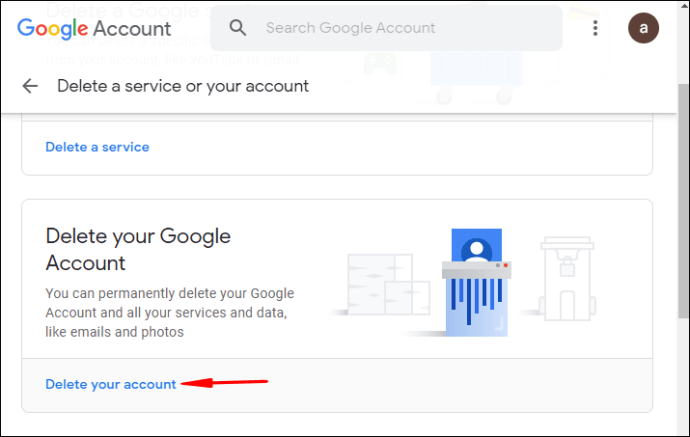Click the 'Delete a service or your account' title
Viewport: 690px width, 437px height.
[183, 86]
